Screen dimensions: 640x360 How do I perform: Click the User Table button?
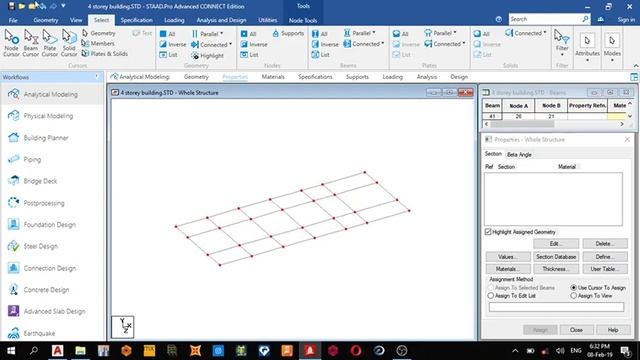coord(605,269)
